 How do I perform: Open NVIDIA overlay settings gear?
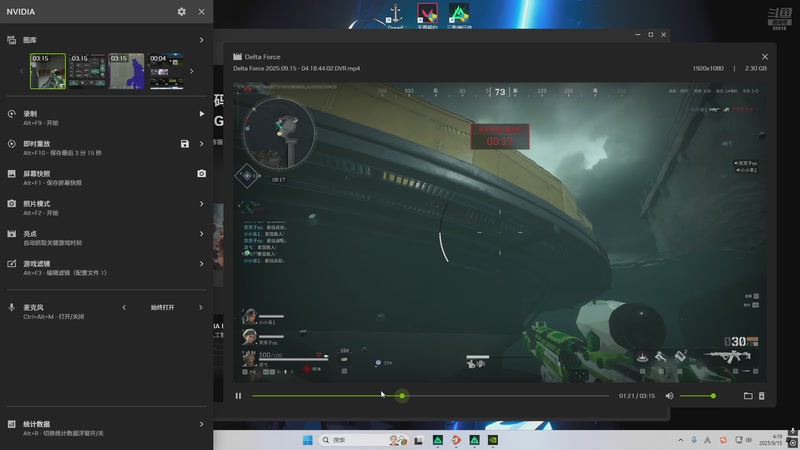click(182, 11)
